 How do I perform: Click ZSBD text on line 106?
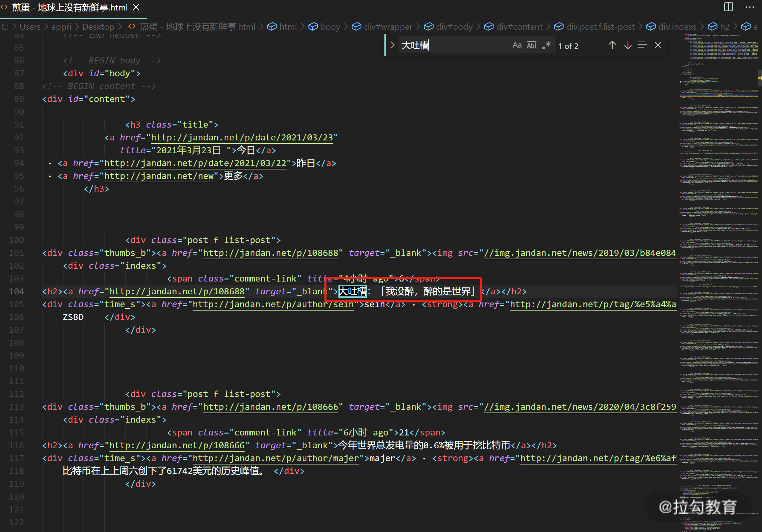click(73, 317)
